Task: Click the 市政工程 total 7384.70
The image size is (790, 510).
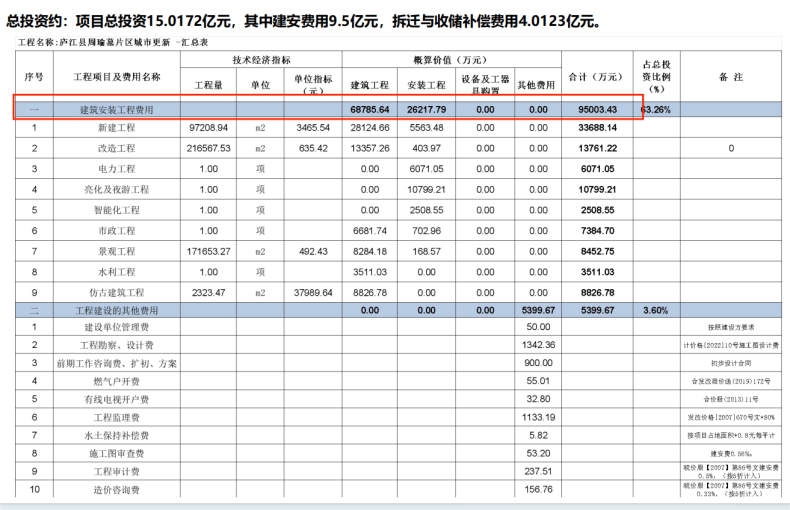Action: 597,230
